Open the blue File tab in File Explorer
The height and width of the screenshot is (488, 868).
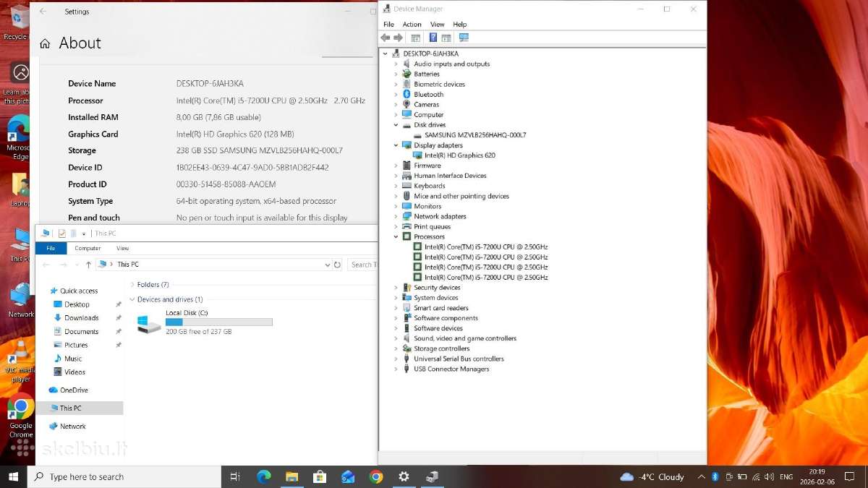coord(51,248)
